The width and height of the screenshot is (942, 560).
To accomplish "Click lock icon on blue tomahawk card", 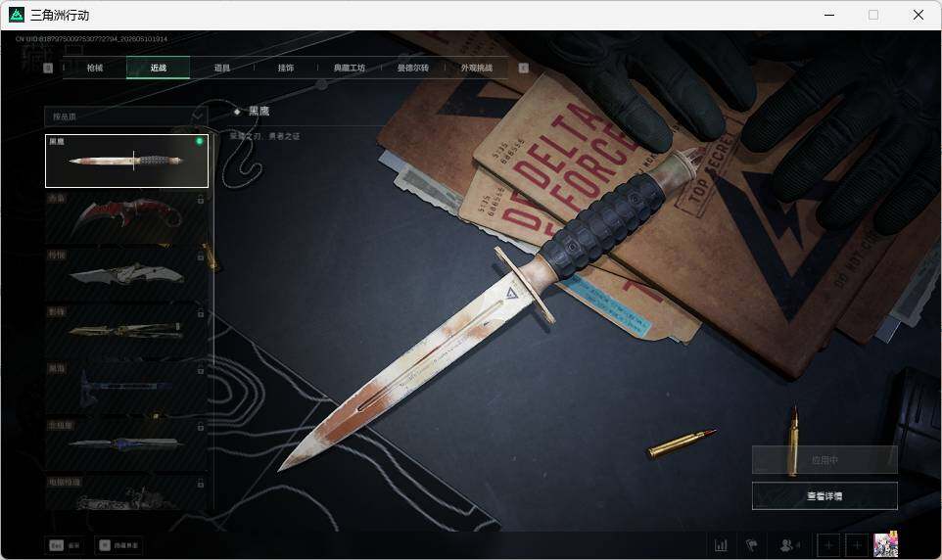I will point(201,371).
